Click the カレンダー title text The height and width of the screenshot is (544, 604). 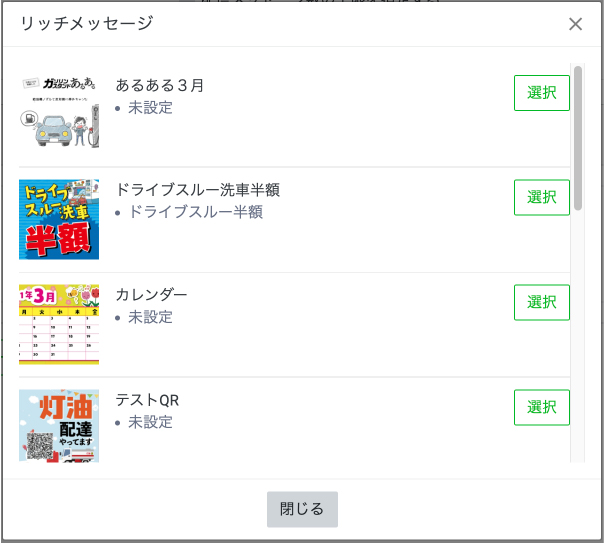click(151, 295)
